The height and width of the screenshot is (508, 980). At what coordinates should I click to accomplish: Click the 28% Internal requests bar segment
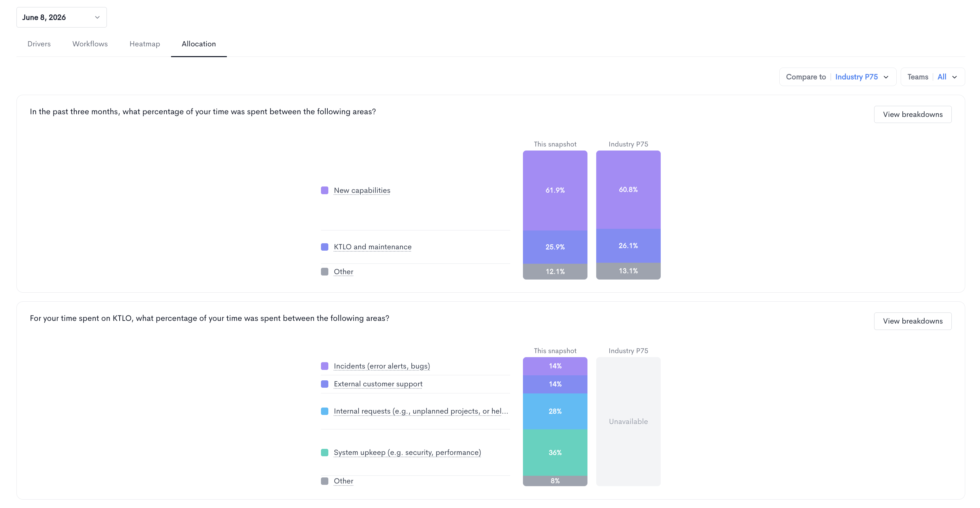point(555,412)
